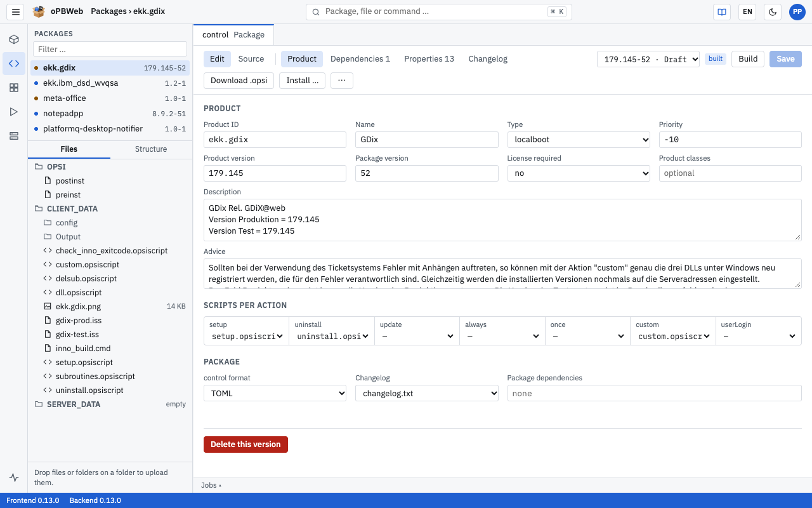Click the activity pulse icon in the sidebar
The image size is (812, 508).
click(x=14, y=478)
